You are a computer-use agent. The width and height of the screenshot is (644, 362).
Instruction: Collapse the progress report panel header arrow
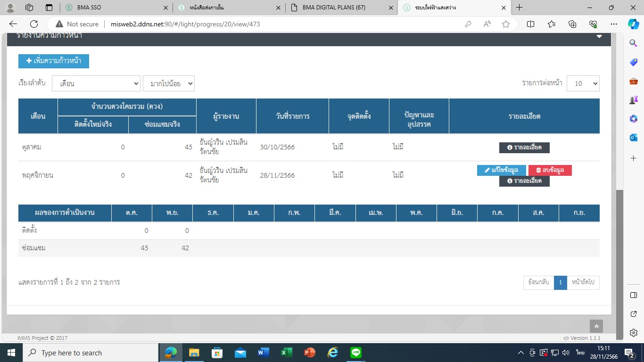point(599,36)
